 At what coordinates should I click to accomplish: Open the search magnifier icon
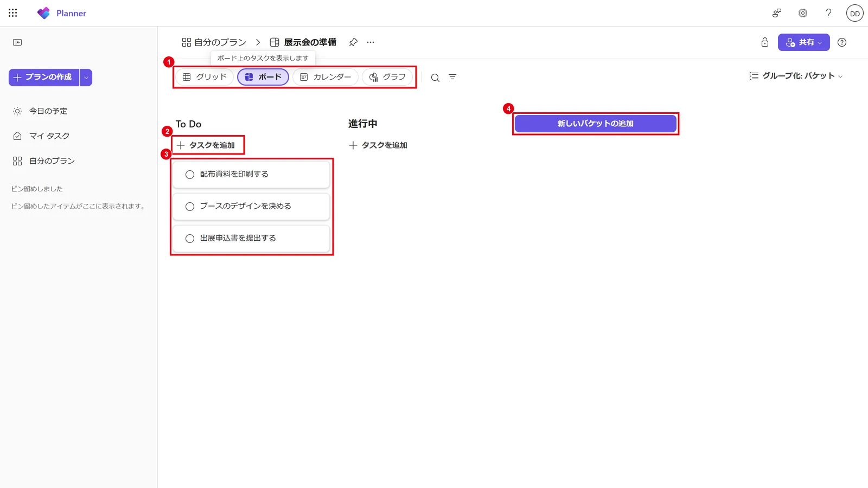point(435,78)
